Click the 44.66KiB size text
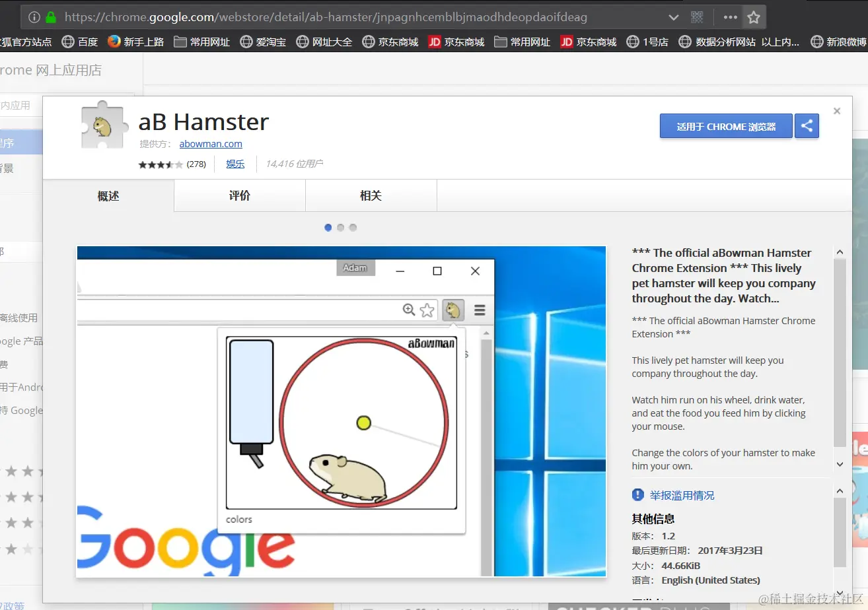This screenshot has height=610, width=868. pyautogui.click(x=681, y=566)
